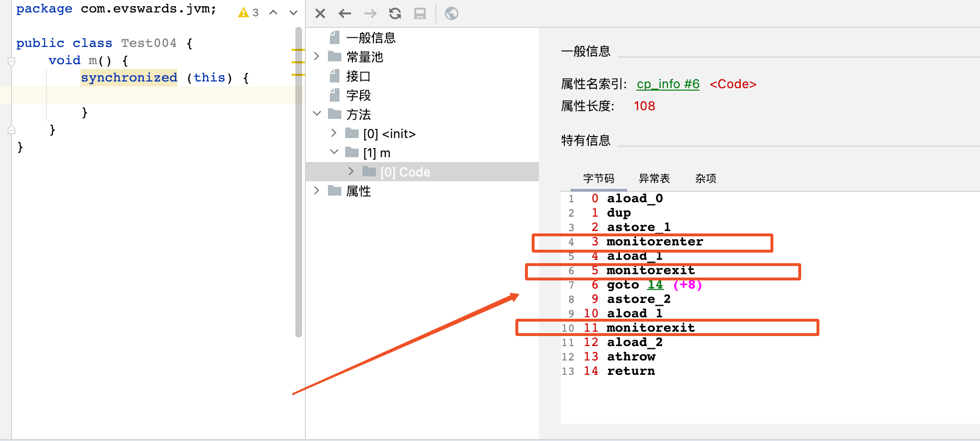Switch to the 异常表 tab
The image size is (980, 441).
(x=654, y=179)
